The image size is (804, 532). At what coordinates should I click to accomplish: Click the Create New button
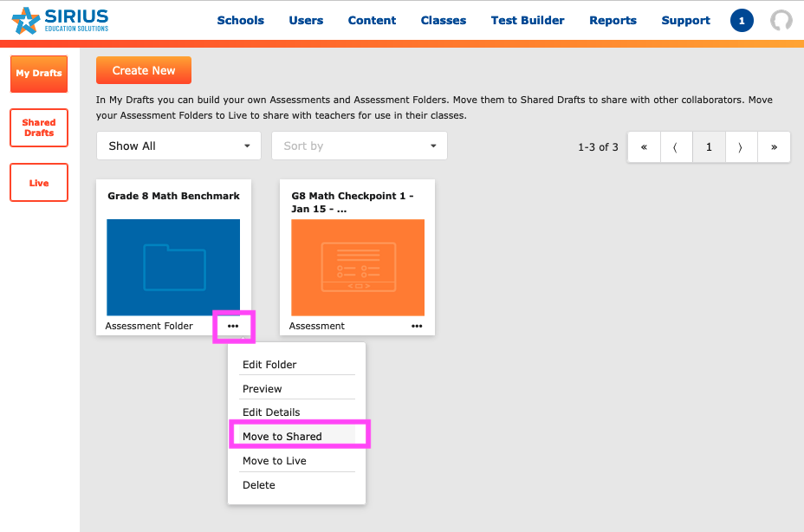tap(144, 70)
